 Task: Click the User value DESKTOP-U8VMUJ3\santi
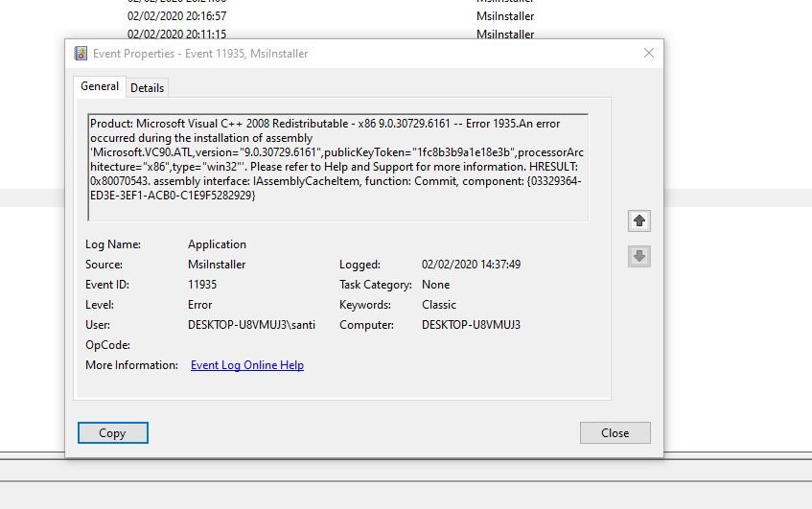[251, 325]
